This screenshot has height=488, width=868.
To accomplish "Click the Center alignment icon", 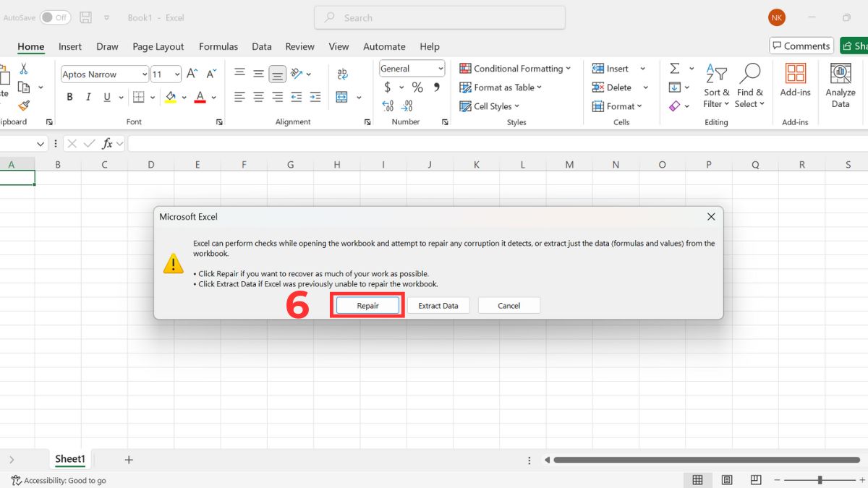I will click(x=258, y=97).
